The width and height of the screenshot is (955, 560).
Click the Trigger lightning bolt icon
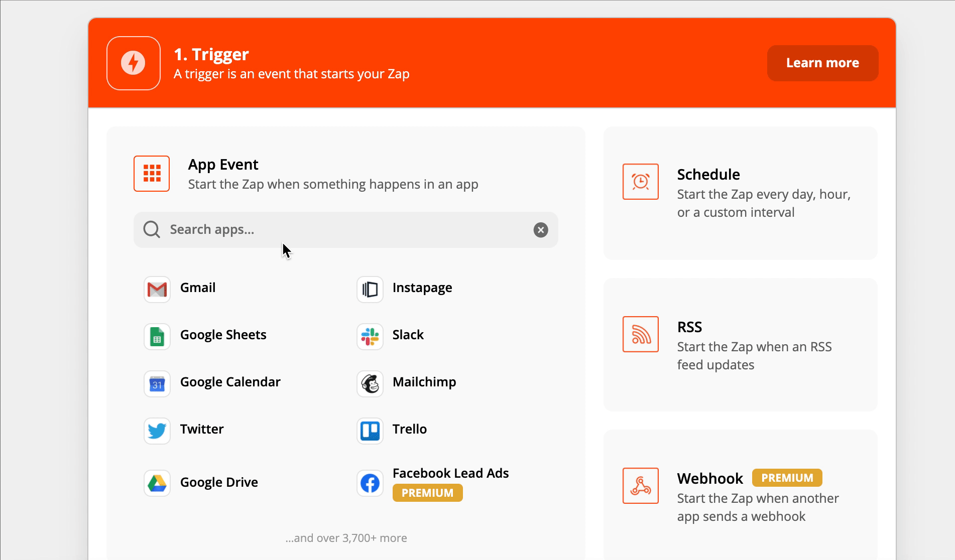point(133,63)
